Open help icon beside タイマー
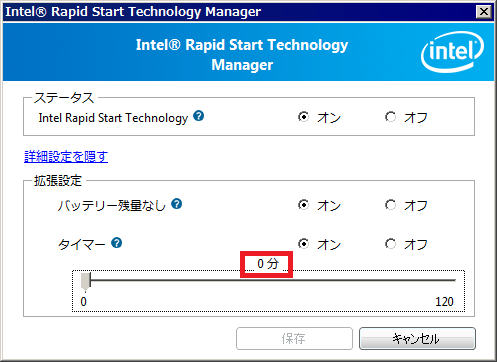Viewport: 497px width, 362px height. coord(117,243)
